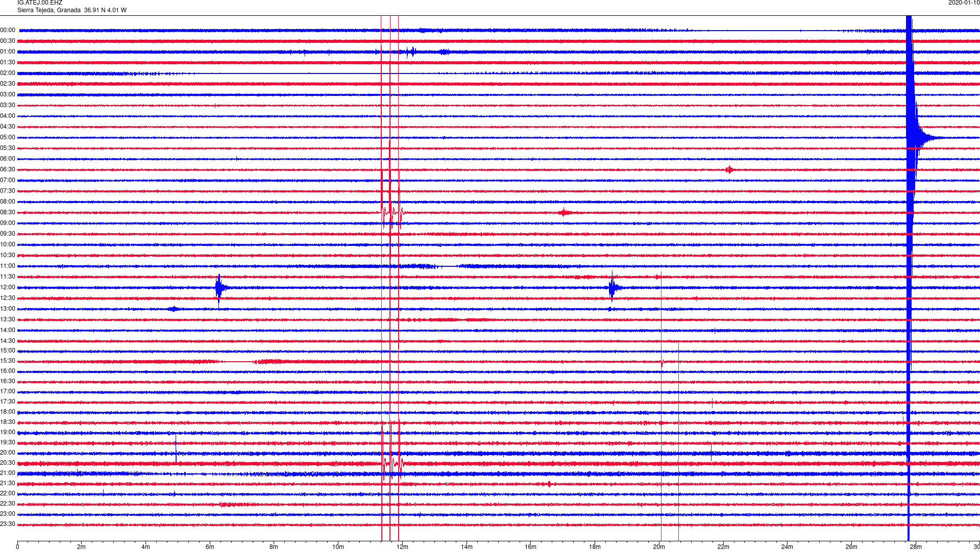Select the 09:00 time row label
980x551 pixels.
[8, 223]
